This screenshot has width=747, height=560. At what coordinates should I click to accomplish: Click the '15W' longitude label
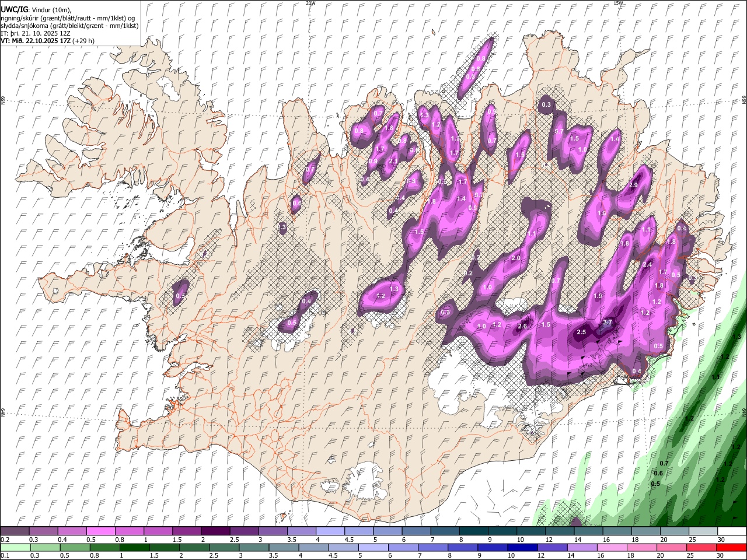617,3
